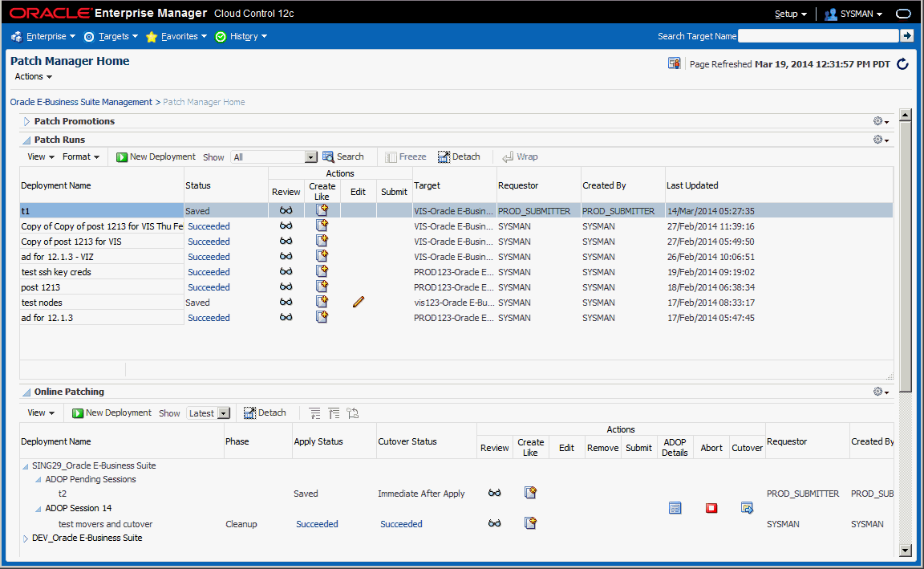The image size is (924, 569).
Task: Open the View menu in Patch Runs
Action: 41,156
